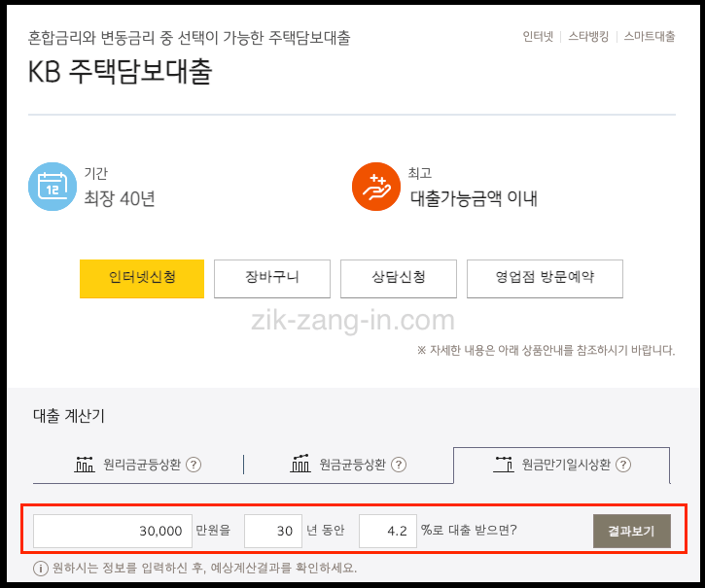This screenshot has width=705, height=588.
Task: Open help for 원금만기일시상환
Action: [x=623, y=465]
